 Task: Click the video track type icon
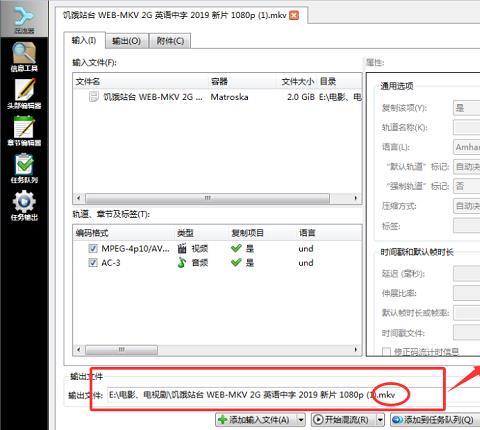click(x=182, y=248)
